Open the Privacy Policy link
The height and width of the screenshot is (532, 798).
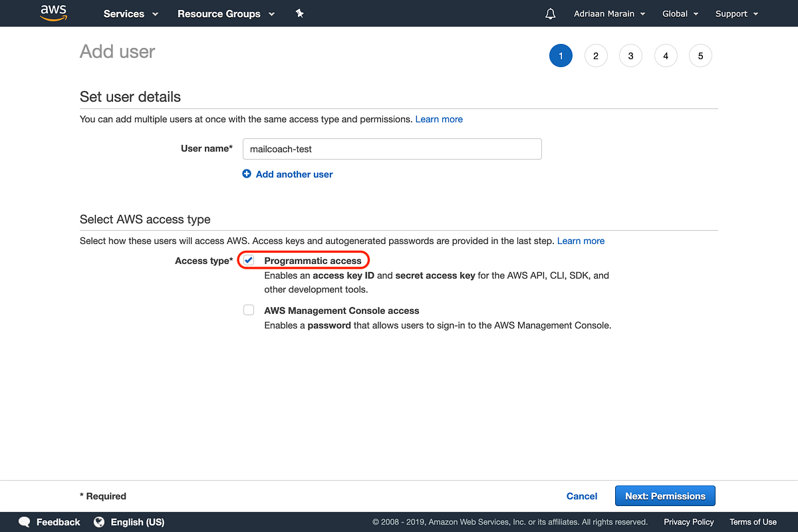(688, 522)
